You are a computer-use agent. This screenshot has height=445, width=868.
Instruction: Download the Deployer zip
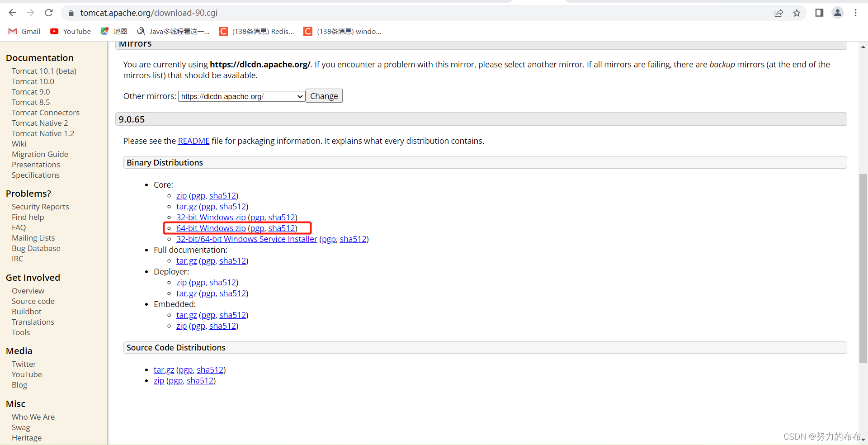(181, 283)
